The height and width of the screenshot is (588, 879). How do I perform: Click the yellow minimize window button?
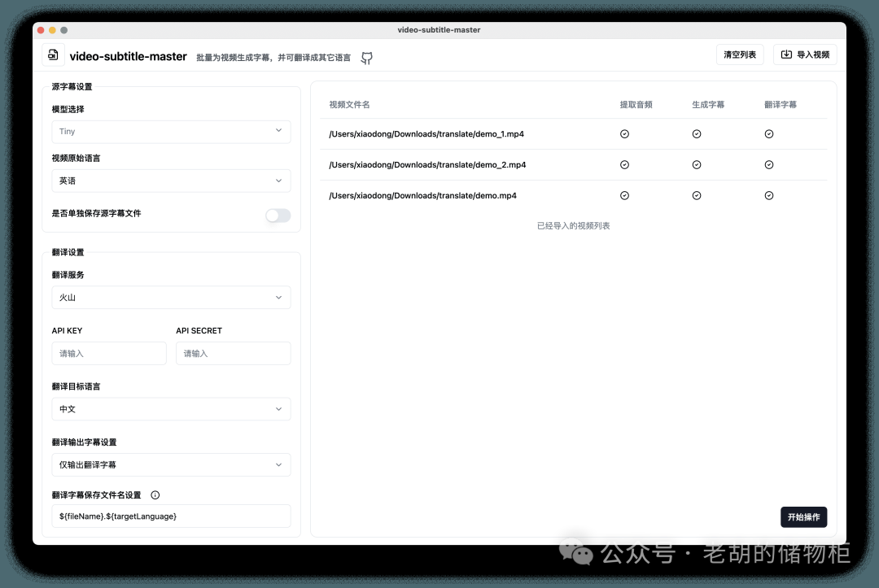point(52,30)
